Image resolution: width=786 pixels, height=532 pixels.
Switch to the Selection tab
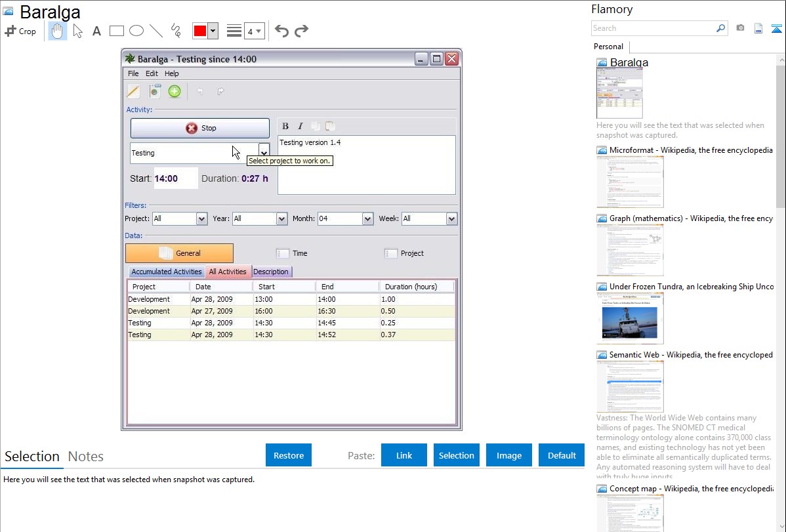(x=32, y=457)
